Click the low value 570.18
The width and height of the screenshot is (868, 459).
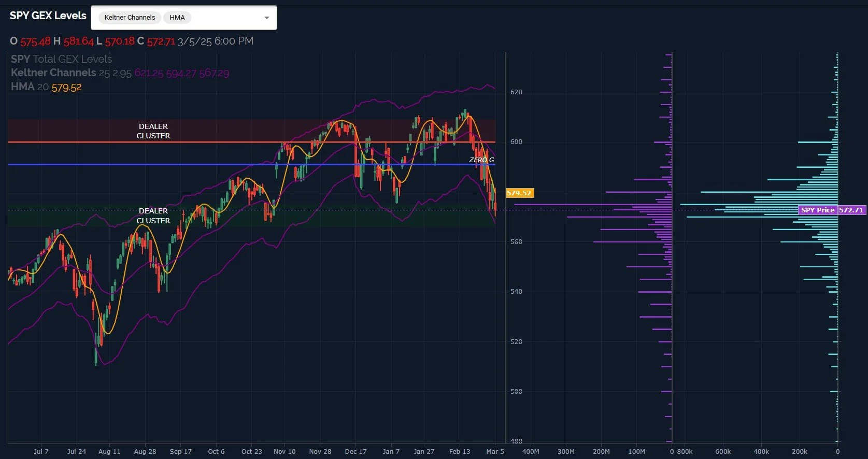(x=120, y=41)
